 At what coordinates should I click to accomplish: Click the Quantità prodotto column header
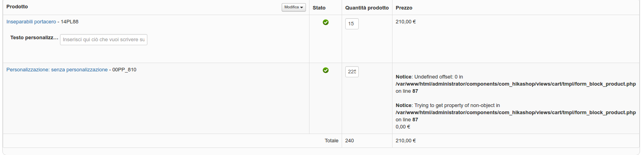click(367, 8)
